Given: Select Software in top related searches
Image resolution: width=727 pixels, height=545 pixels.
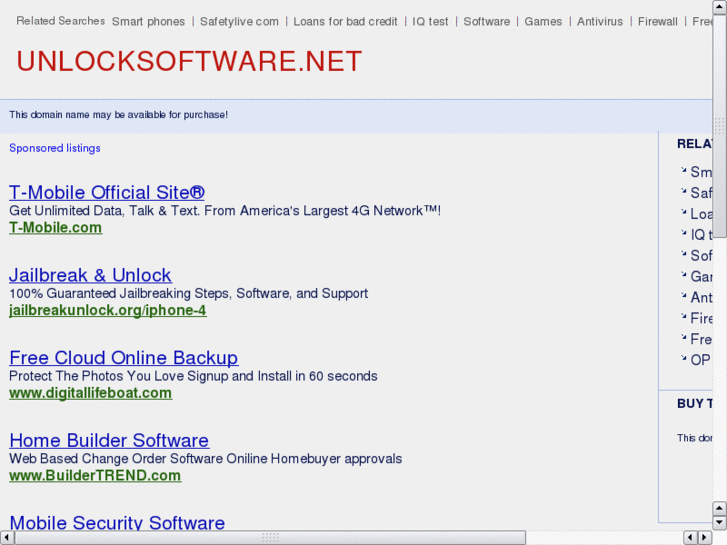Looking at the screenshot, I should 487,22.
